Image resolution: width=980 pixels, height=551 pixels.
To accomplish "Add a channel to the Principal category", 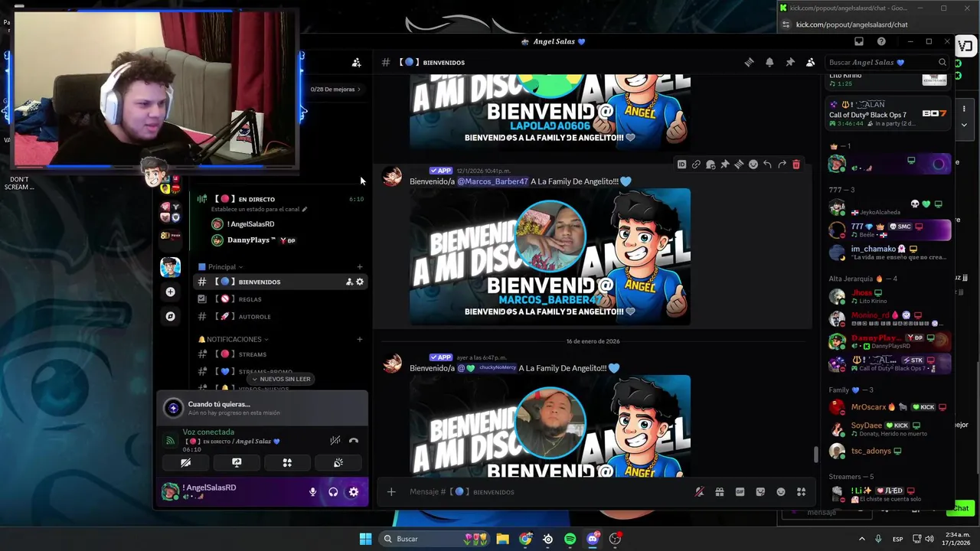I will pos(360,267).
